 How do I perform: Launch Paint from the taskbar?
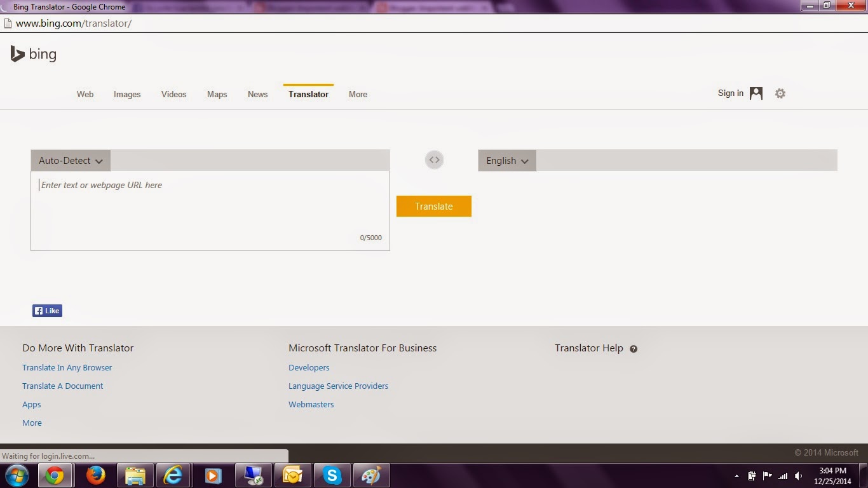point(371,475)
